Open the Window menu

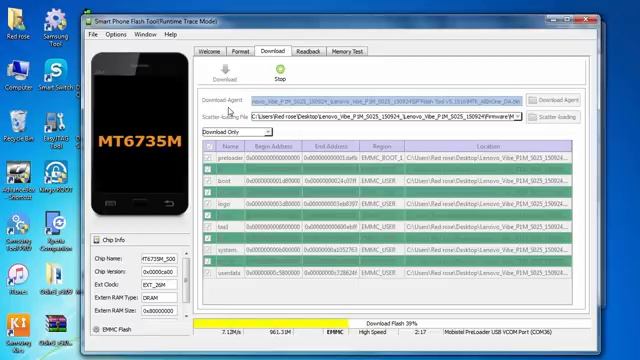[x=145, y=35]
